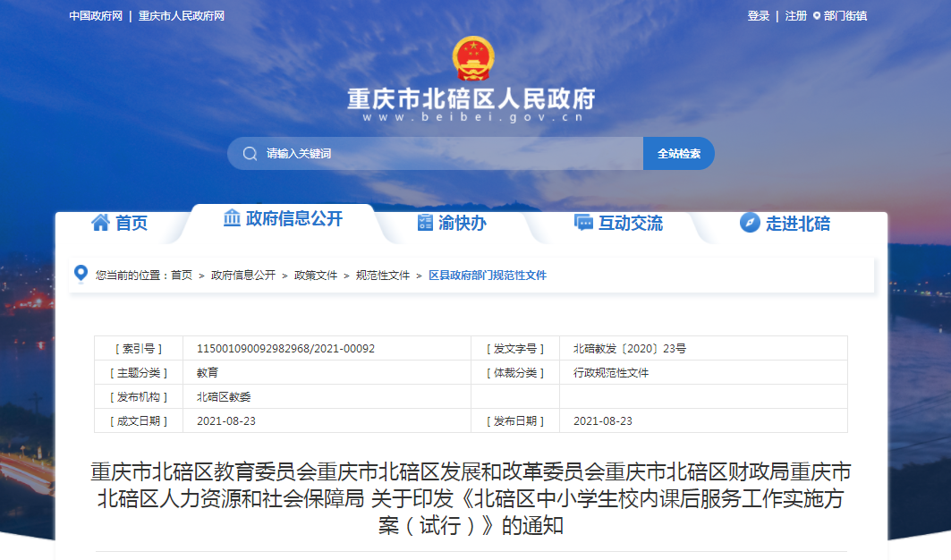The height and width of the screenshot is (560, 951).
Task: Click the index number 11500109009298​2968/2021-00092
Action: pyautogui.click(x=285, y=349)
